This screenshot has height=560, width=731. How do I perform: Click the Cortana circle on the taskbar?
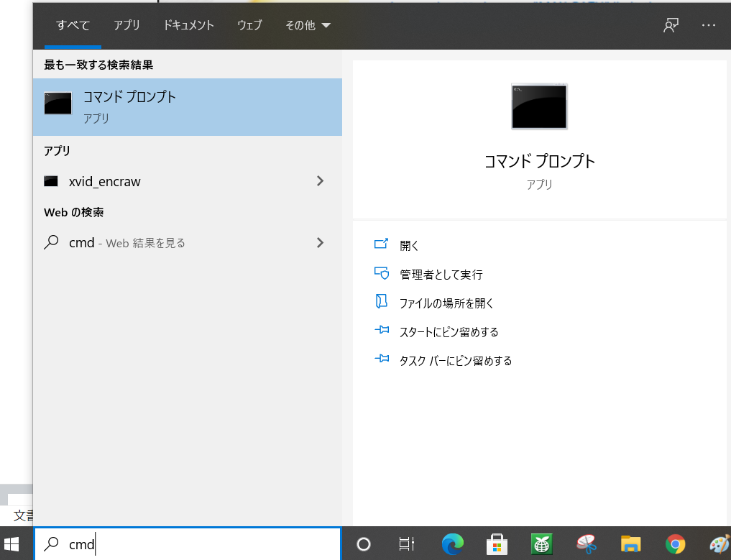363,544
